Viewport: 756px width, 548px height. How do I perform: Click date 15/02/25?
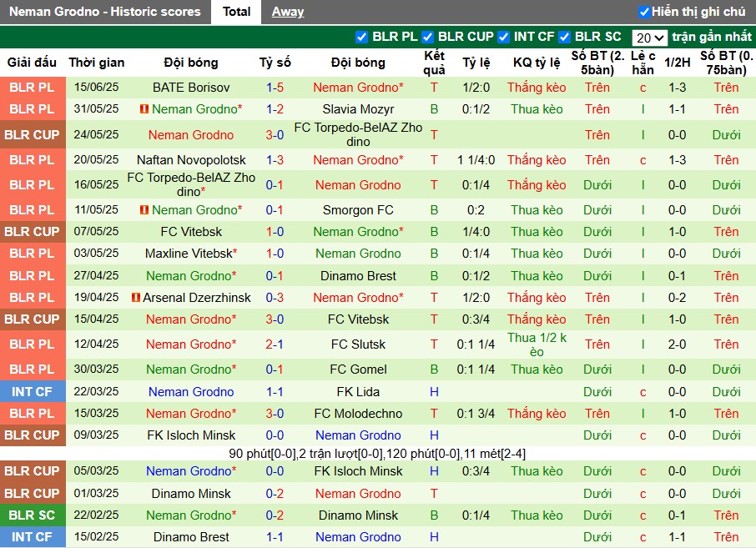click(x=96, y=536)
